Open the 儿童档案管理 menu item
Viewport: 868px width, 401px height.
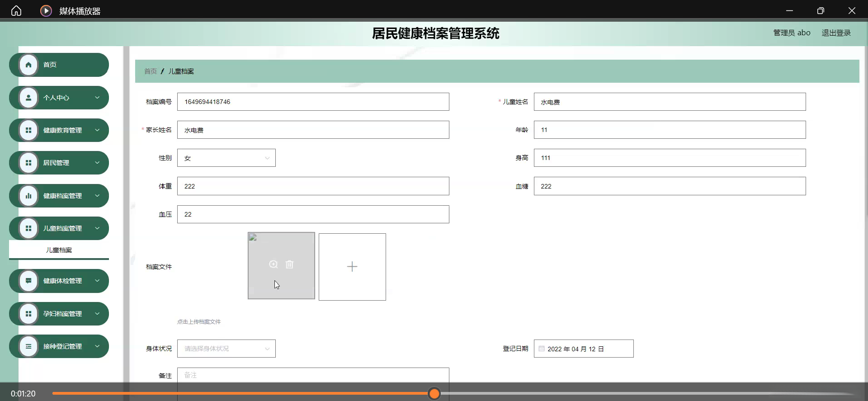point(59,228)
